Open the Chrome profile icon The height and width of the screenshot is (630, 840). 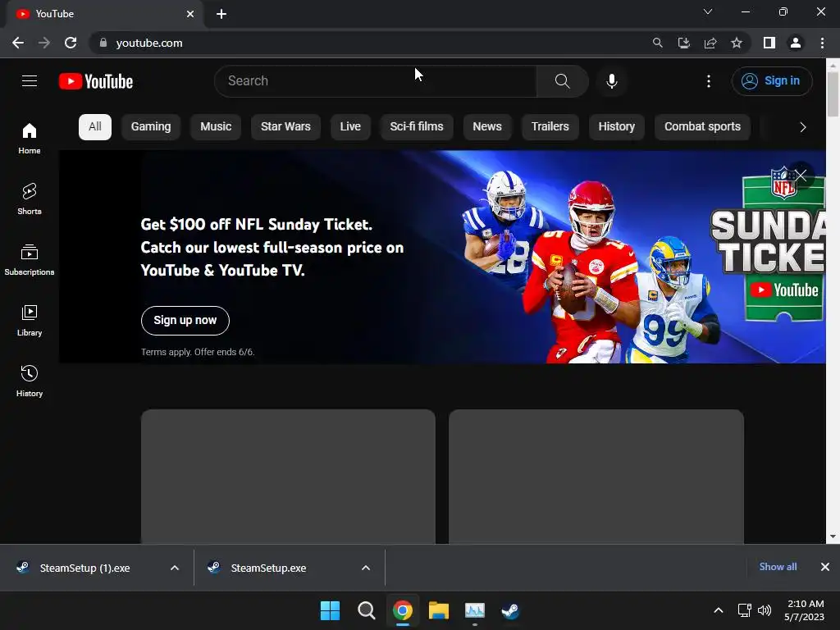coord(796,43)
